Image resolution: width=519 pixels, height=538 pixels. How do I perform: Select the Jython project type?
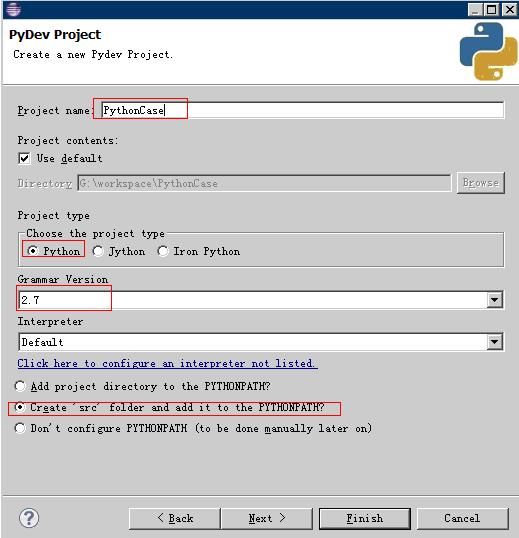98,251
